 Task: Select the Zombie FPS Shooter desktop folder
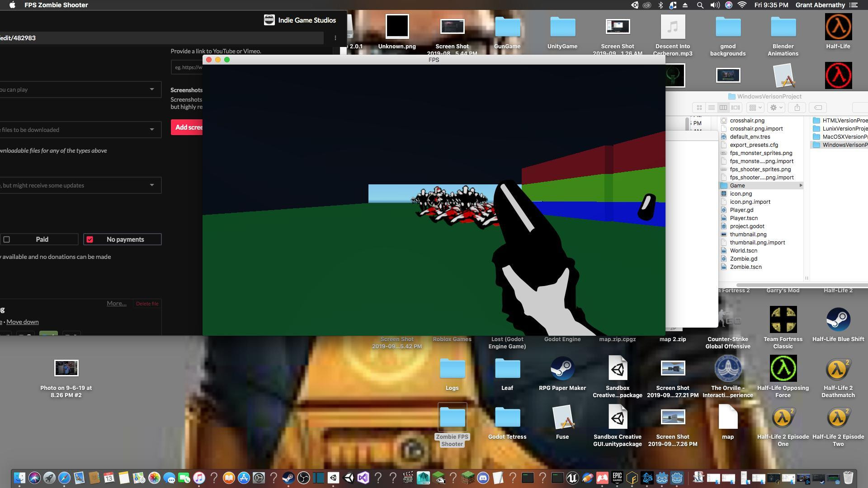pos(452,425)
